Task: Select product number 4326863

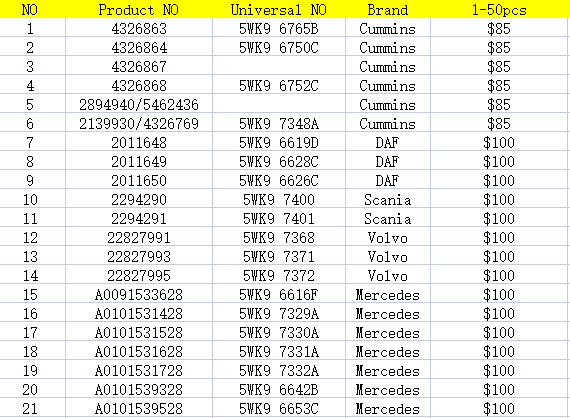Action: (x=139, y=28)
